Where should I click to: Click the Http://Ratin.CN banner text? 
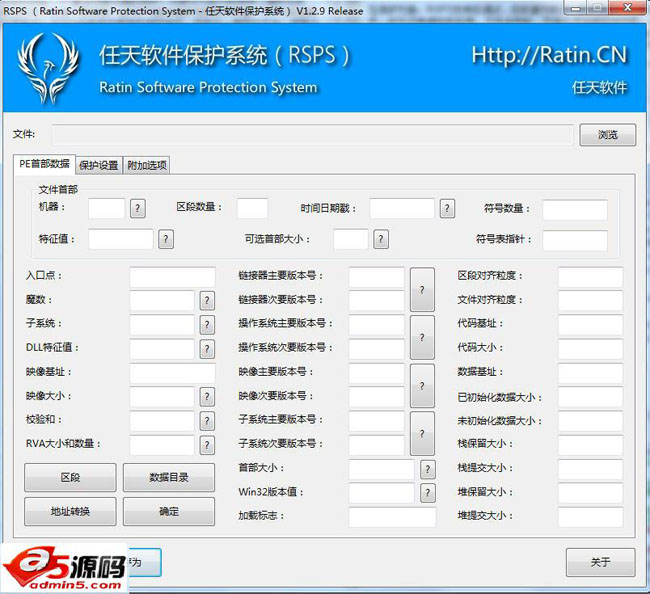point(549,56)
